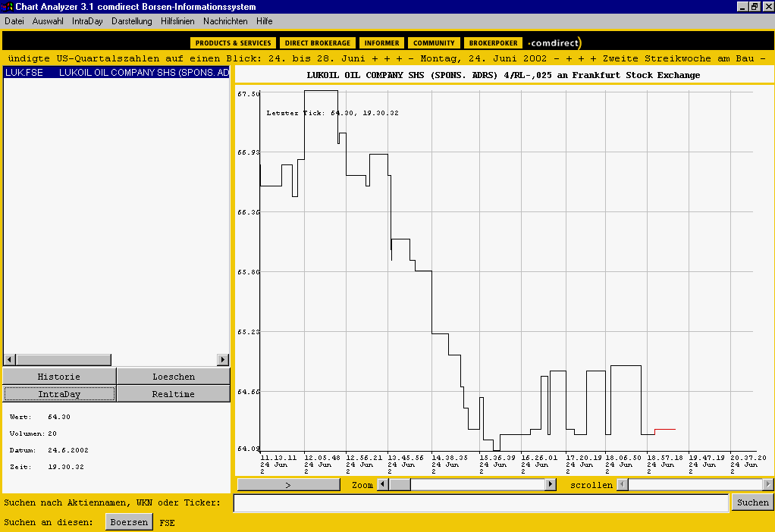Click the Datum value 24.6.2002

pyautogui.click(x=68, y=450)
